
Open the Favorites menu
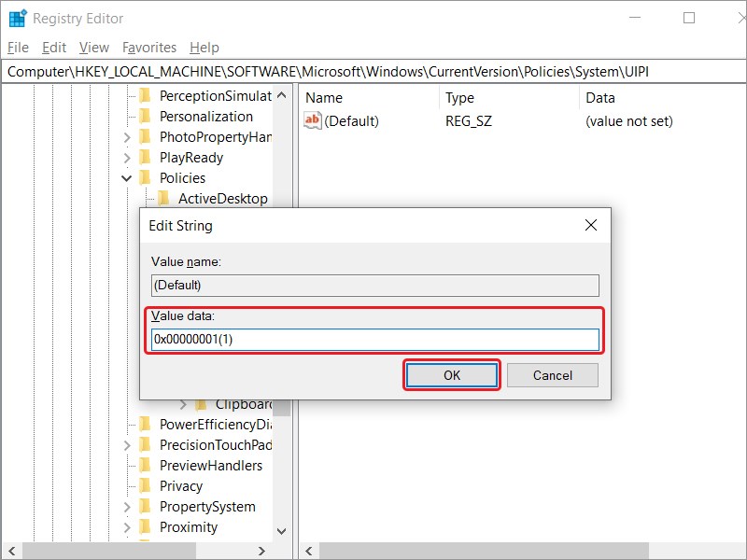[149, 48]
